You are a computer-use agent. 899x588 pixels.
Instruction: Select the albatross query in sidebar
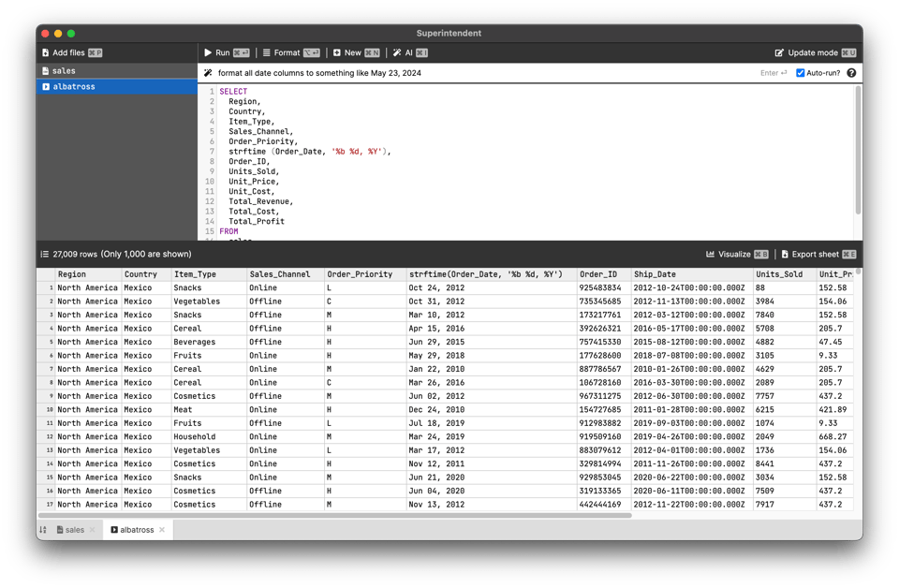click(74, 87)
